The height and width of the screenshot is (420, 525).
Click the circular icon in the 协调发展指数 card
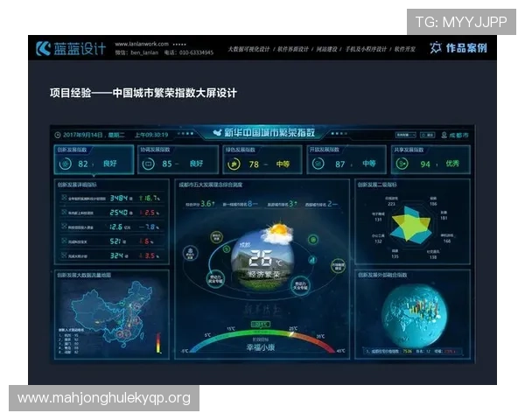point(148,164)
